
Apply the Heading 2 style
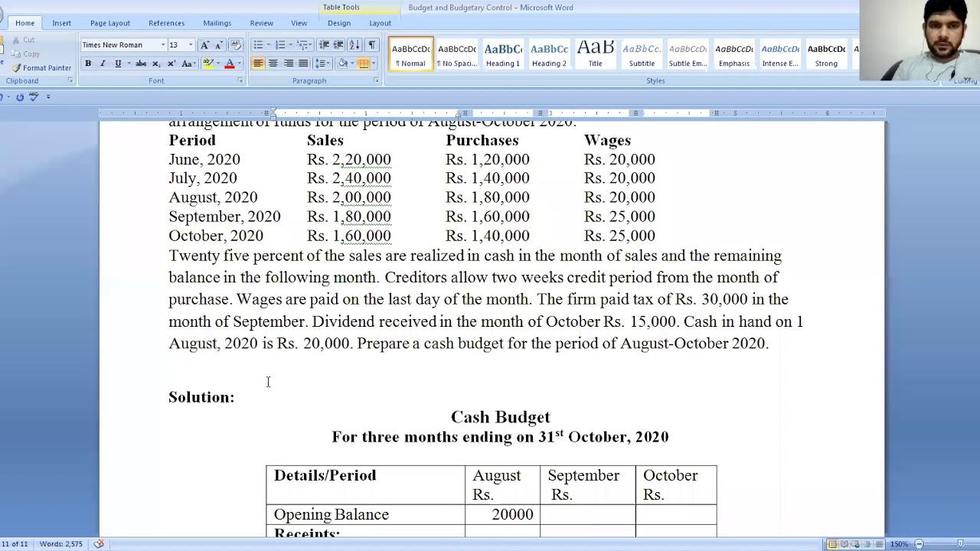click(x=549, y=54)
